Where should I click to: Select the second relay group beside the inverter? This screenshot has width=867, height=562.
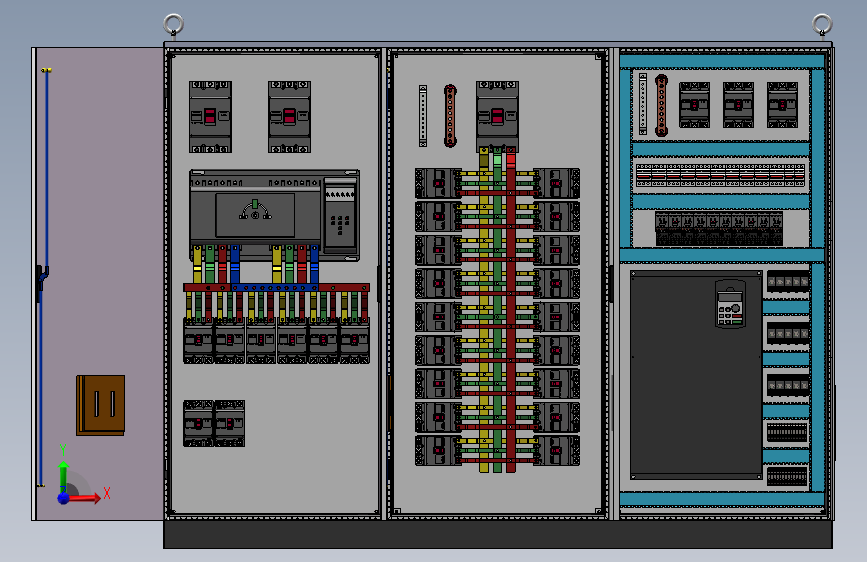tap(788, 334)
